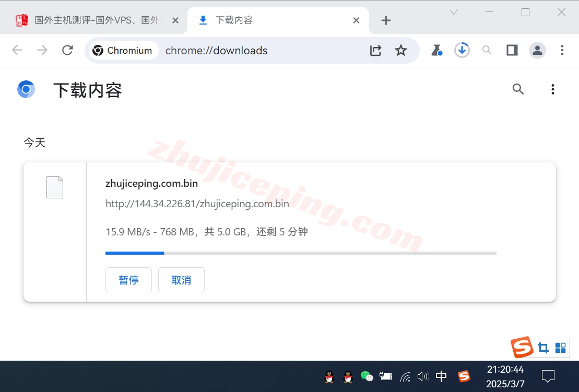Screen dimensions: 579x392
Task: Open the Chrome Labs flask icon
Action: (x=437, y=50)
